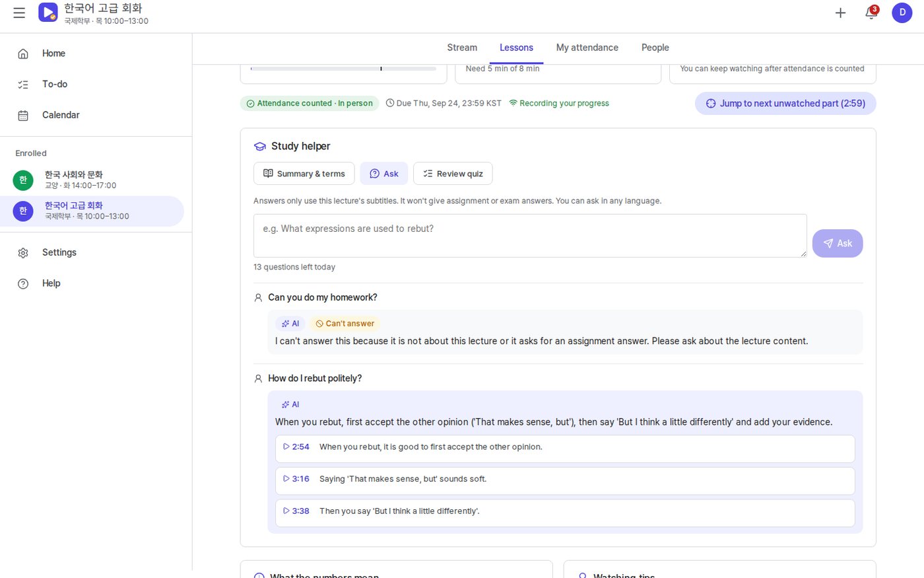The image size is (924, 578).
Task: Click '13 questions left today' text
Action: coord(294,267)
